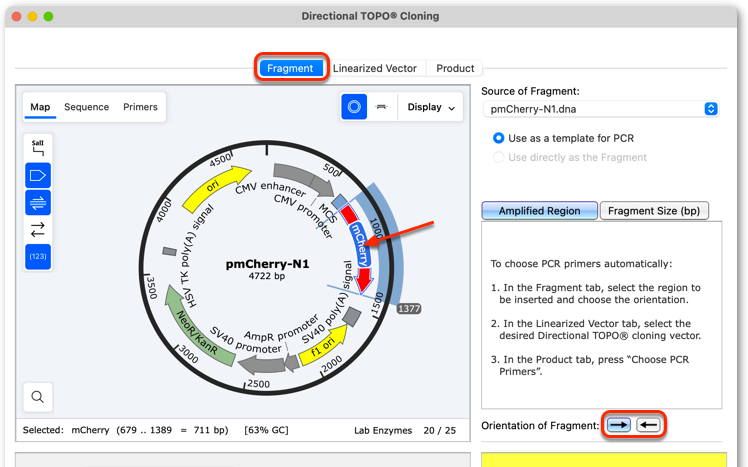Click the [63% GC] status text
Screen dimensions: 748x467
pos(266,430)
